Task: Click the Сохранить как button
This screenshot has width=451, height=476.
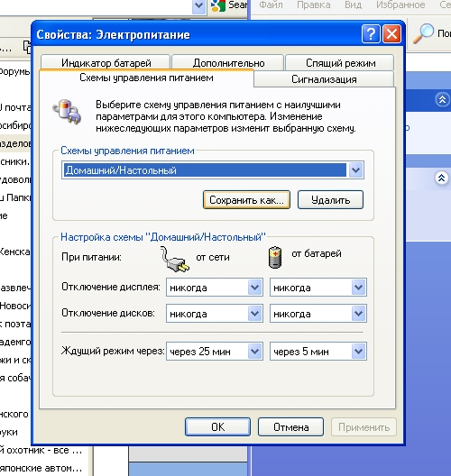Action: [x=246, y=200]
